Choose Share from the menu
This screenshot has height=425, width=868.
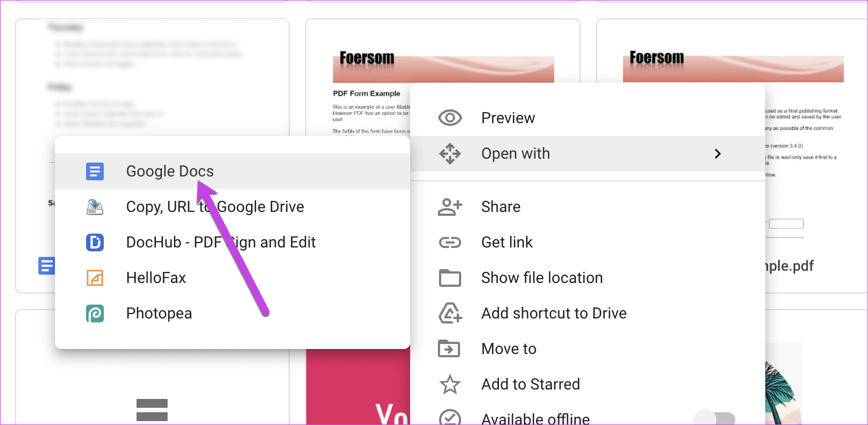501,206
